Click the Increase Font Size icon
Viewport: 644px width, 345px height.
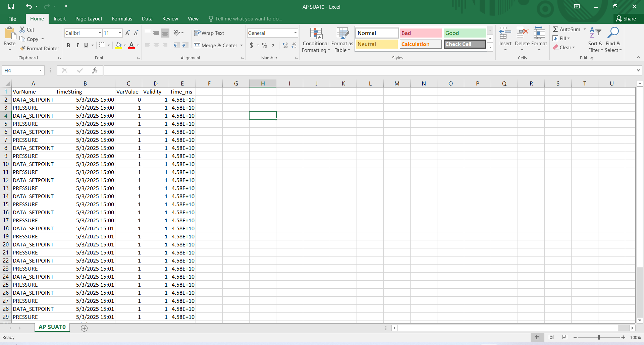pyautogui.click(x=127, y=33)
